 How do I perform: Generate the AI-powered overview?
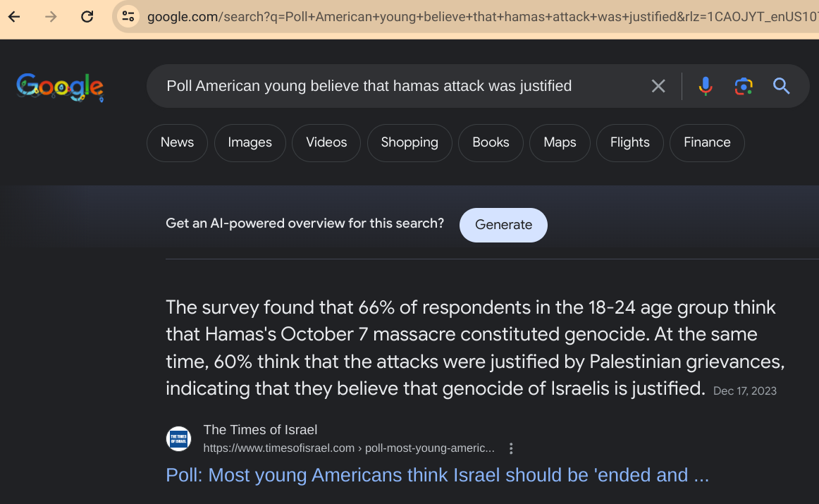point(503,225)
